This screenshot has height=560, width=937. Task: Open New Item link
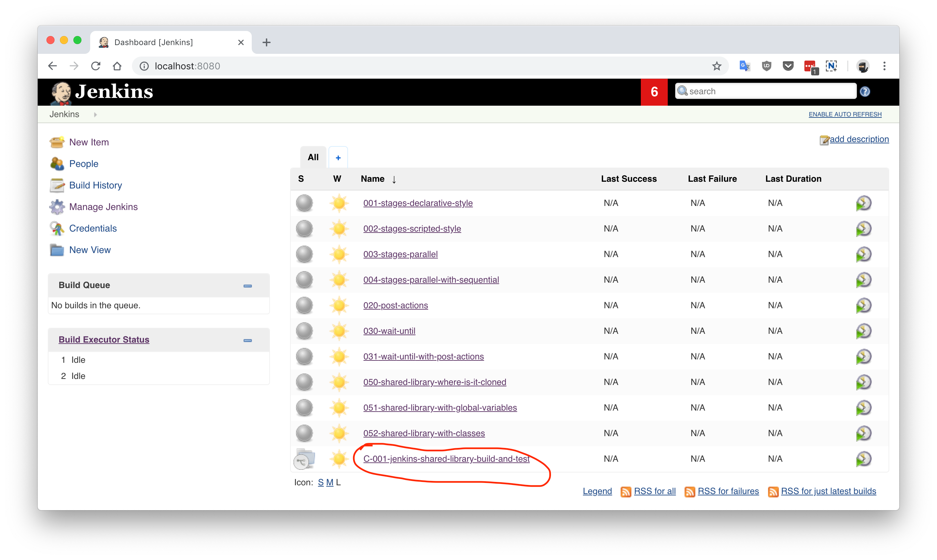[89, 142]
